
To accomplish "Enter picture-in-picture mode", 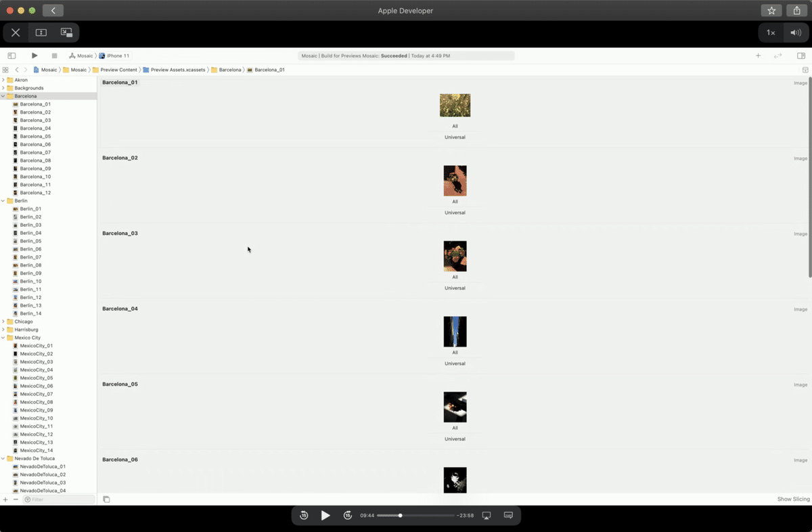I will coord(66,32).
